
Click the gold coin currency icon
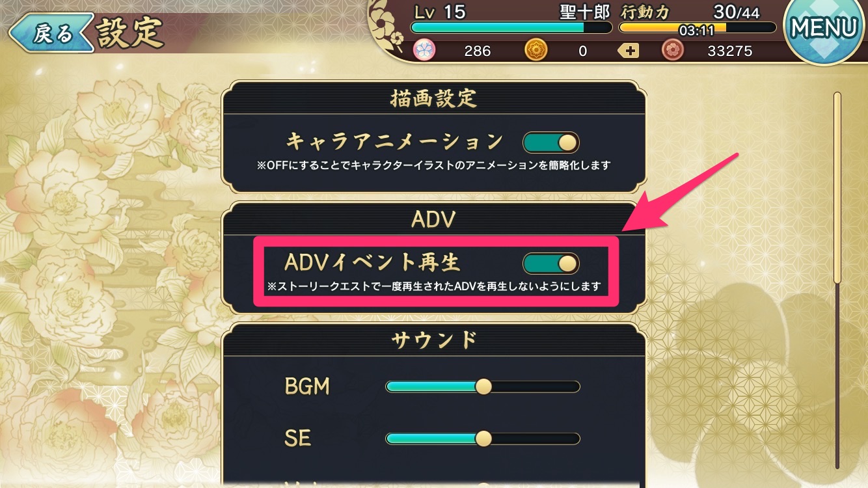[535, 49]
